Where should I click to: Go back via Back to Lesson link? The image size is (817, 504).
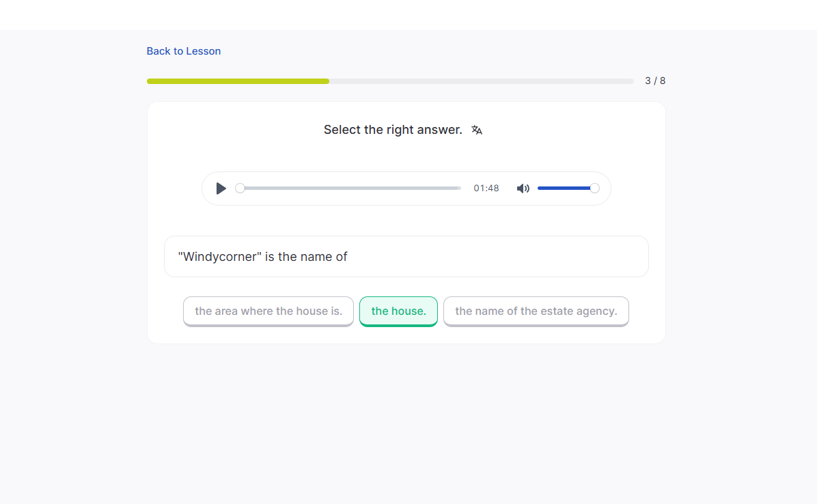pyautogui.click(x=184, y=51)
